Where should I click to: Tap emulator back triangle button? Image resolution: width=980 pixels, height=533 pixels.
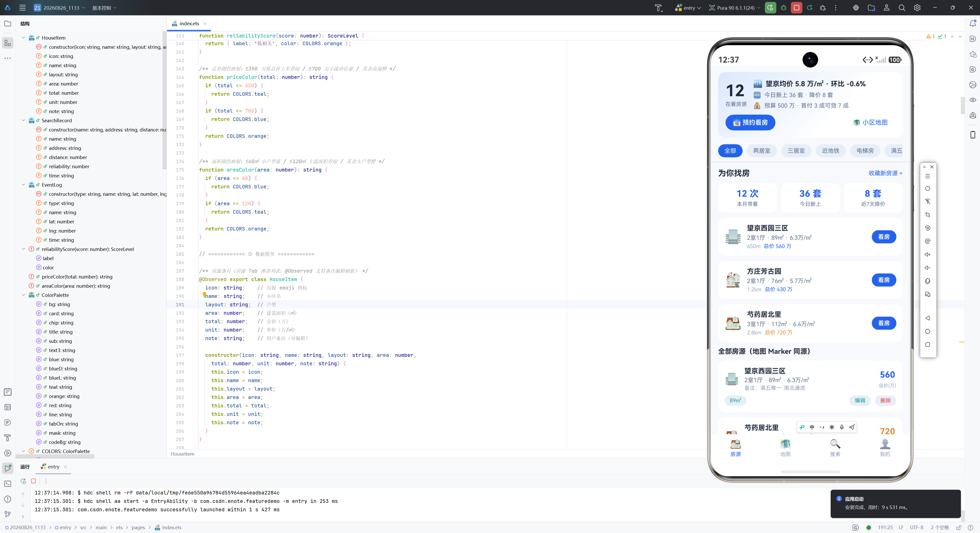[928, 318]
